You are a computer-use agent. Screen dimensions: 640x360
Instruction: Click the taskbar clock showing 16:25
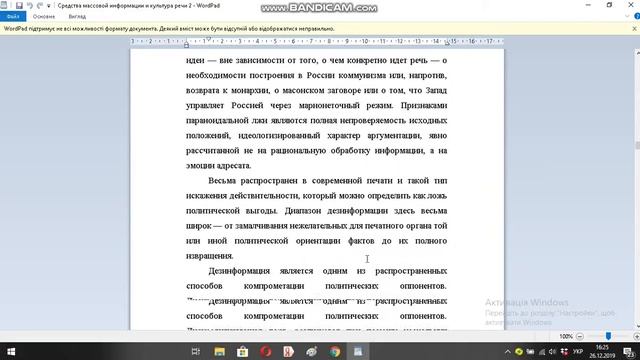click(602, 351)
